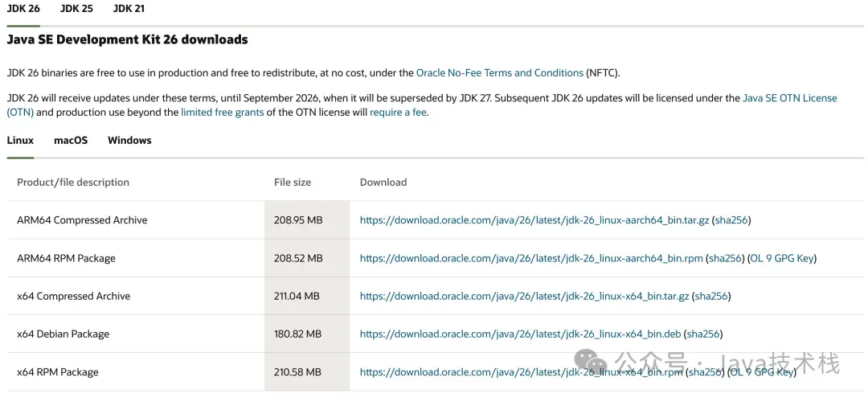Open the Windows platform tab
Image resolution: width=868 pixels, height=398 pixels.
[129, 140]
